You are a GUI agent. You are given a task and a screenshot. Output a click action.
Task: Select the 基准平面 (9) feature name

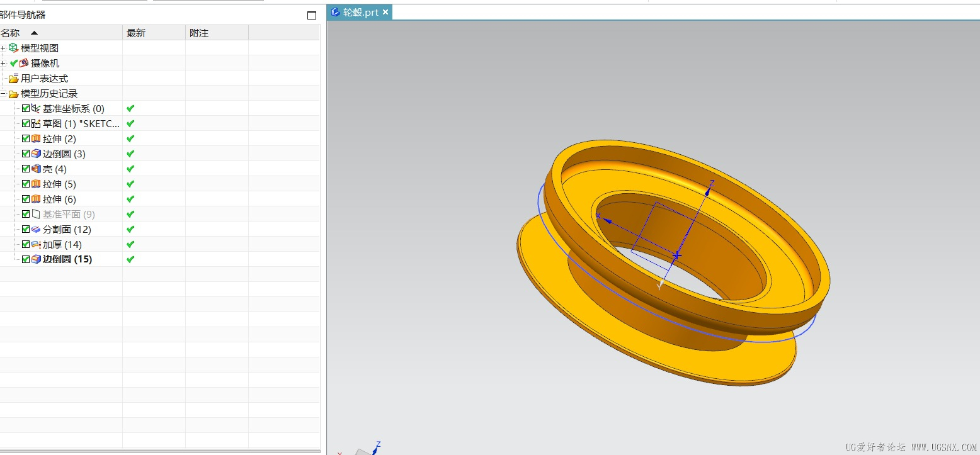click(x=69, y=214)
